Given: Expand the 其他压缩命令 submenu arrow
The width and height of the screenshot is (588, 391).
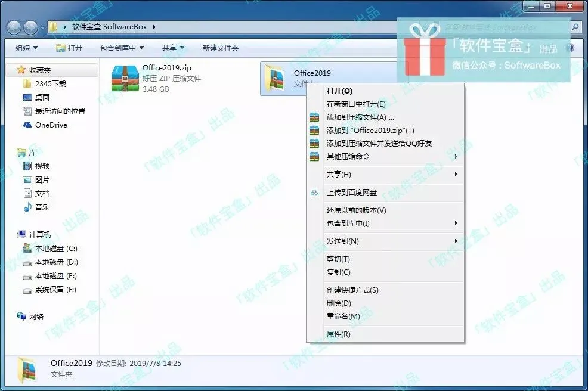Looking at the screenshot, I should (456, 156).
